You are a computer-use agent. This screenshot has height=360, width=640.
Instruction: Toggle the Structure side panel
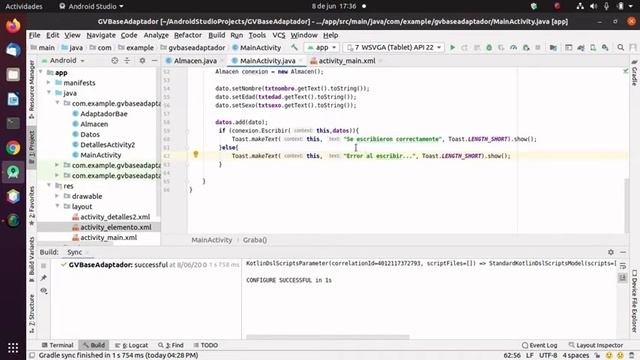(31, 313)
